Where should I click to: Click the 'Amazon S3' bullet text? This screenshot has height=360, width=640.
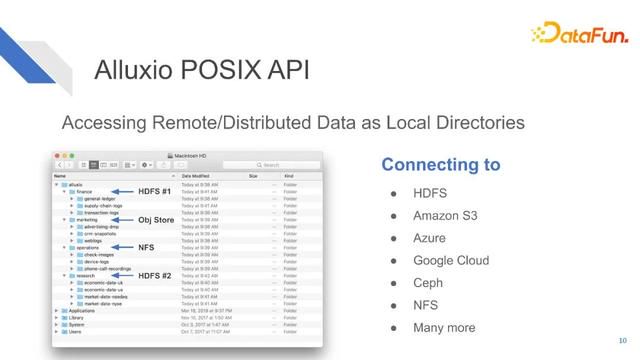tap(445, 216)
